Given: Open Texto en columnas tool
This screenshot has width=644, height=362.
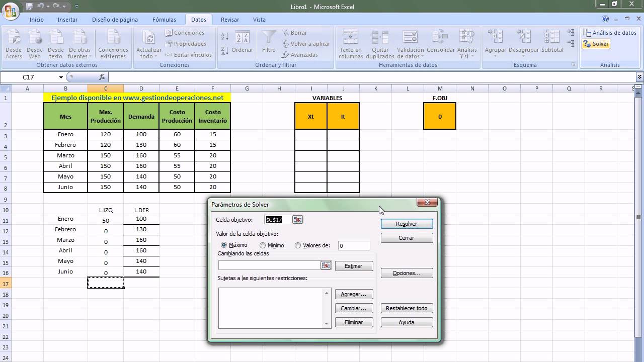Looking at the screenshot, I should pyautogui.click(x=350, y=44).
